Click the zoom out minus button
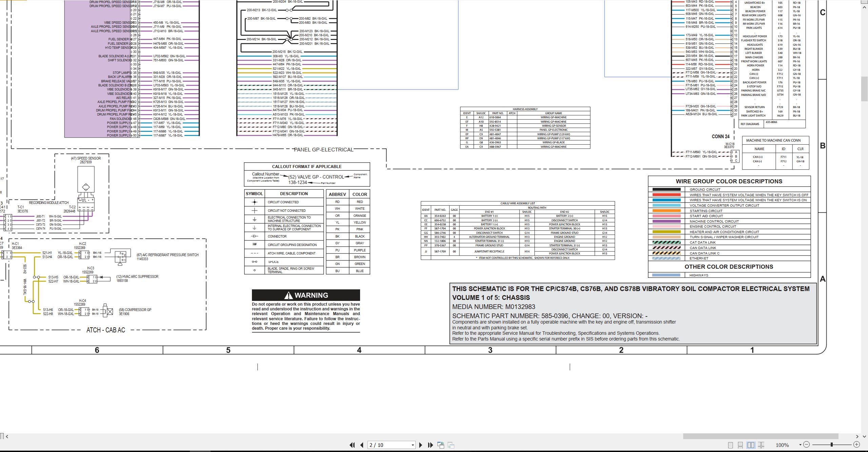 [x=807, y=445]
